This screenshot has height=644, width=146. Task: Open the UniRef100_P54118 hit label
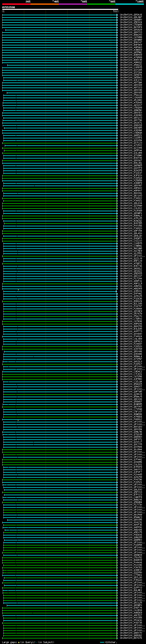[131, 95]
